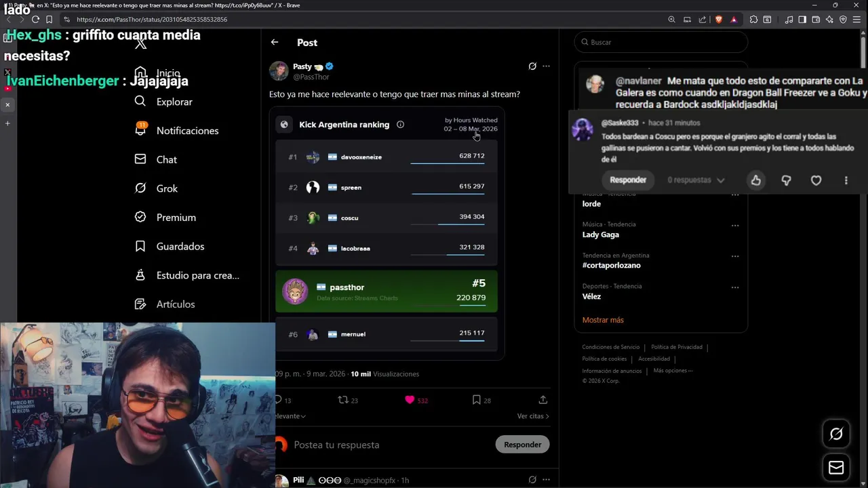This screenshot has width=868, height=488.
Task: Go back with the Post arrow
Action: click(275, 42)
